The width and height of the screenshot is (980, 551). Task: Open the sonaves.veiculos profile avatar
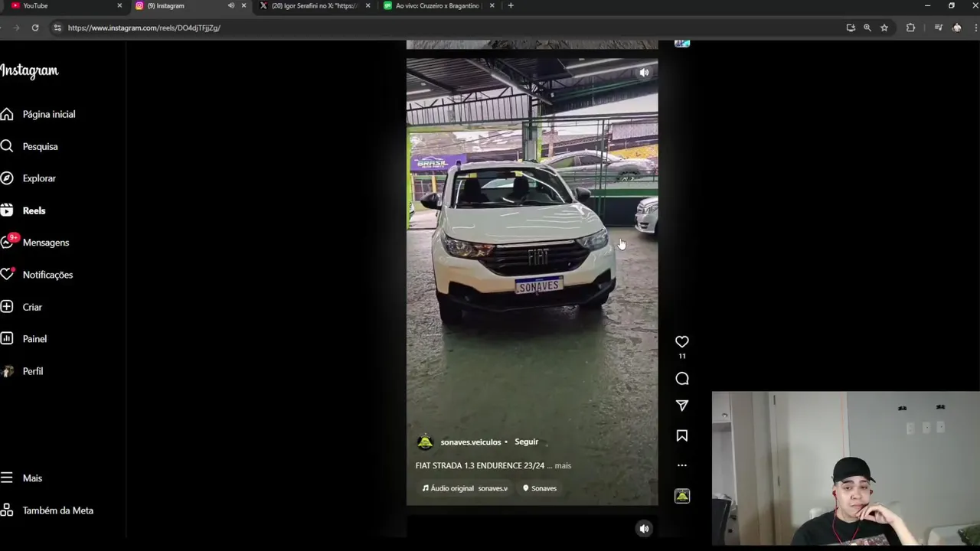(x=425, y=442)
